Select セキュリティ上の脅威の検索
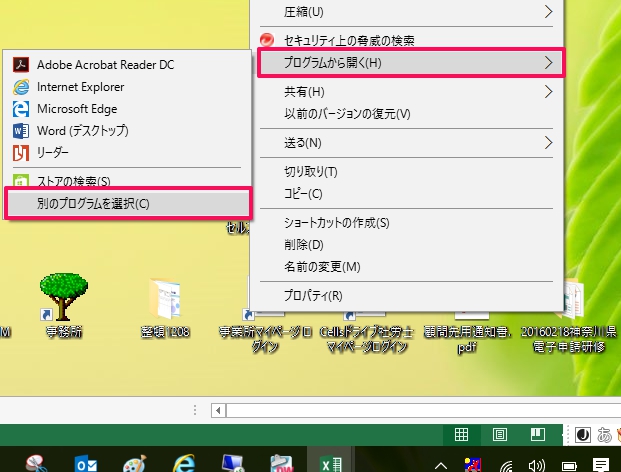The image size is (621, 472). (x=407, y=40)
